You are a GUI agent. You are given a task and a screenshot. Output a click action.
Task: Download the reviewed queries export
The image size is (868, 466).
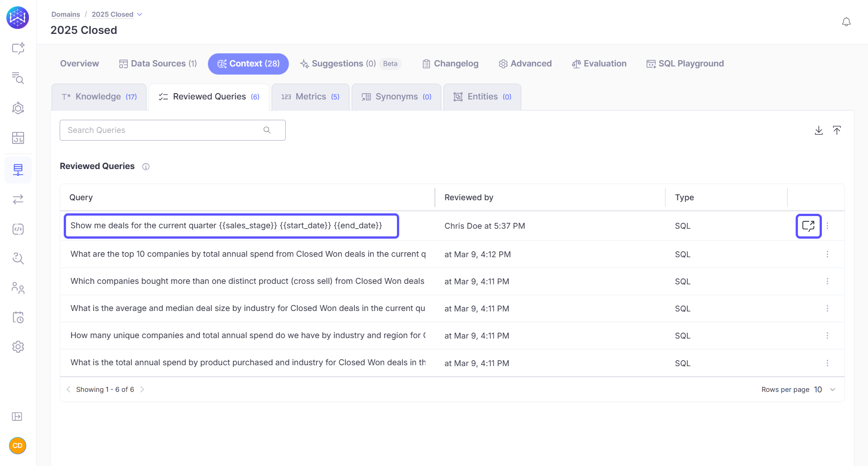[x=818, y=130]
